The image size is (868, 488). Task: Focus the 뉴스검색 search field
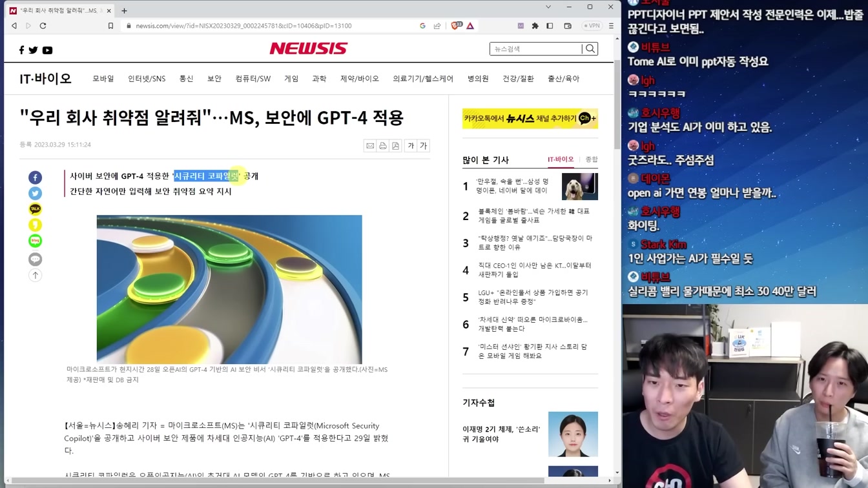tap(535, 49)
